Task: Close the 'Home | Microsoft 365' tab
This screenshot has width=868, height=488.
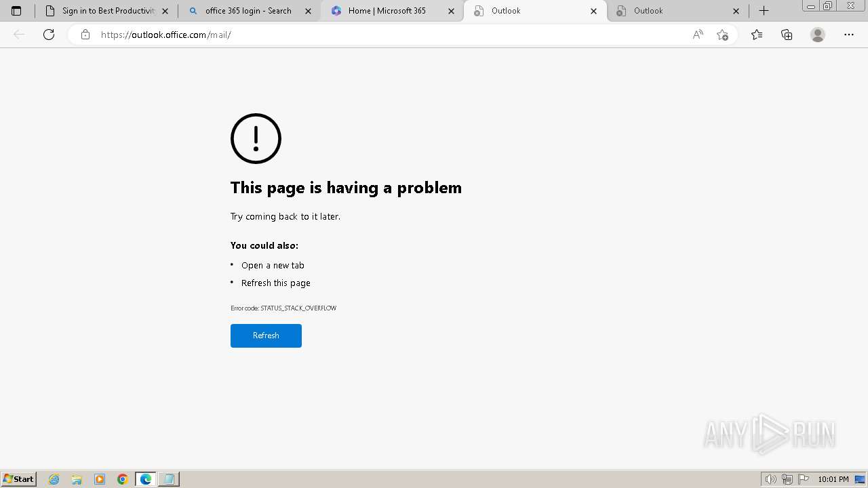Action: 452,11
